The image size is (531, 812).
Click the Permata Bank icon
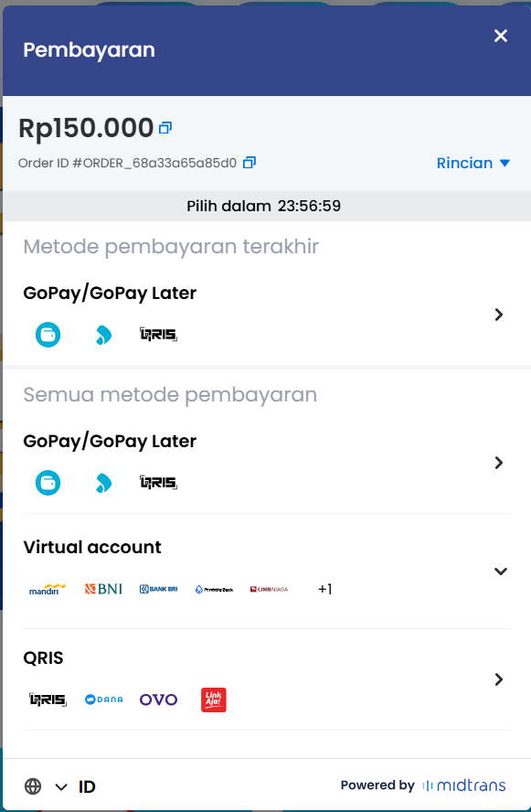214,588
